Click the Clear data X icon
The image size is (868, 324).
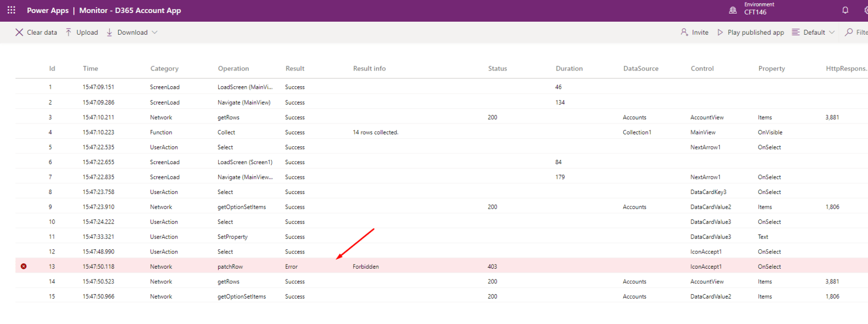point(20,33)
